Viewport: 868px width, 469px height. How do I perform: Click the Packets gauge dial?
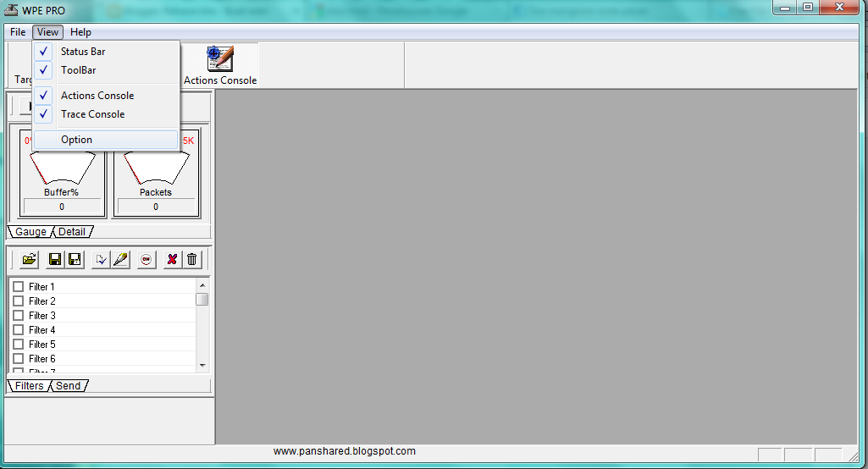[157, 168]
